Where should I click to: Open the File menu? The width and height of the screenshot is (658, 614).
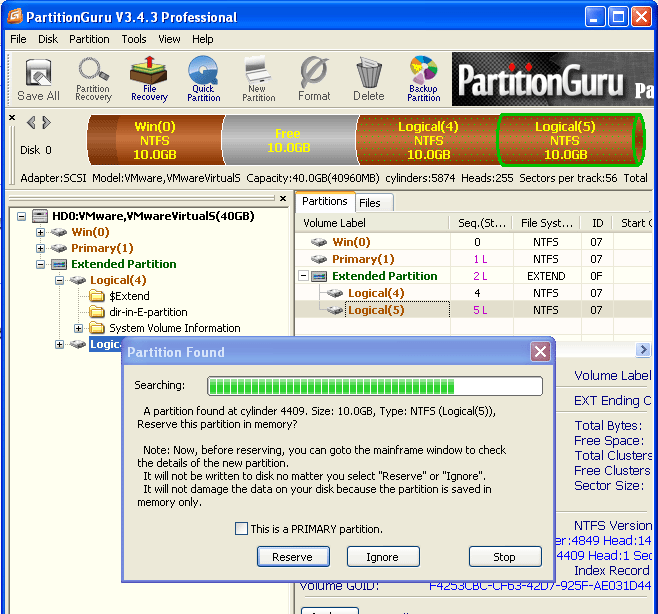click(18, 39)
